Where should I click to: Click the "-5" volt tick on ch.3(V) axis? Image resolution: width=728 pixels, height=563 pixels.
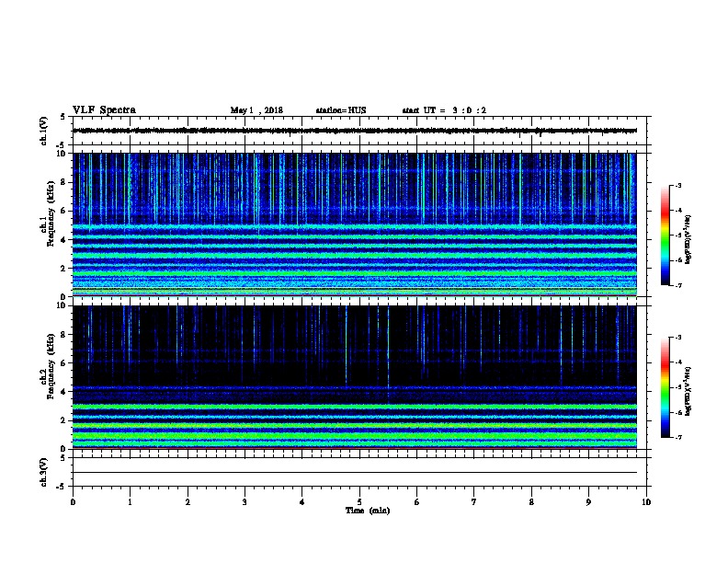(61, 487)
